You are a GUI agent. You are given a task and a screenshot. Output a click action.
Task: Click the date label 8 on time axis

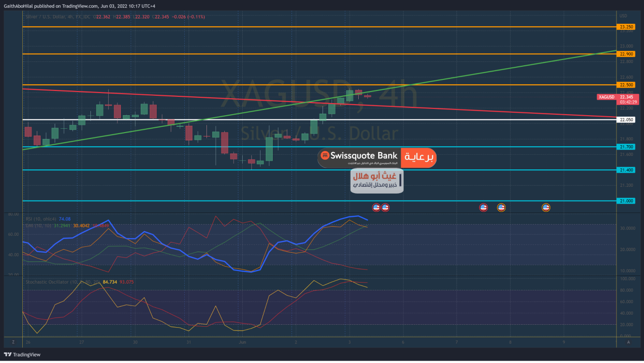pos(510,342)
